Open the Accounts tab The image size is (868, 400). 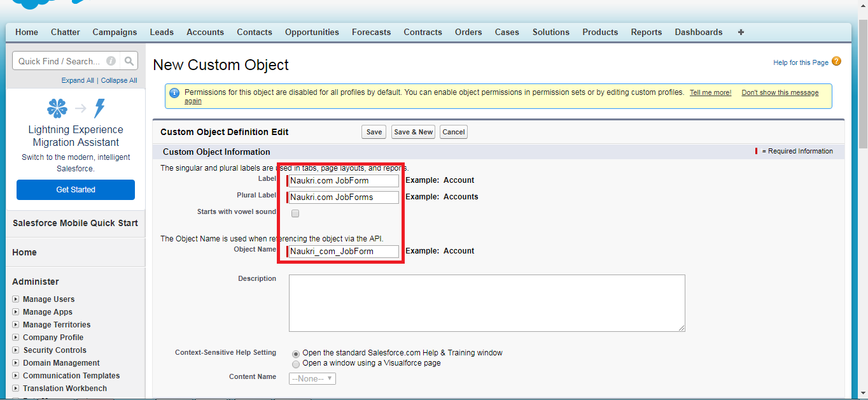205,32
